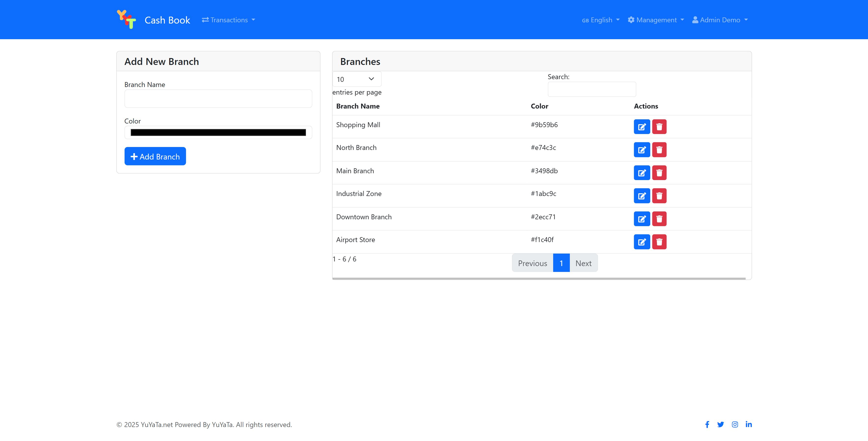
Task: Edit the Shopping Mall branch
Action: (x=642, y=127)
